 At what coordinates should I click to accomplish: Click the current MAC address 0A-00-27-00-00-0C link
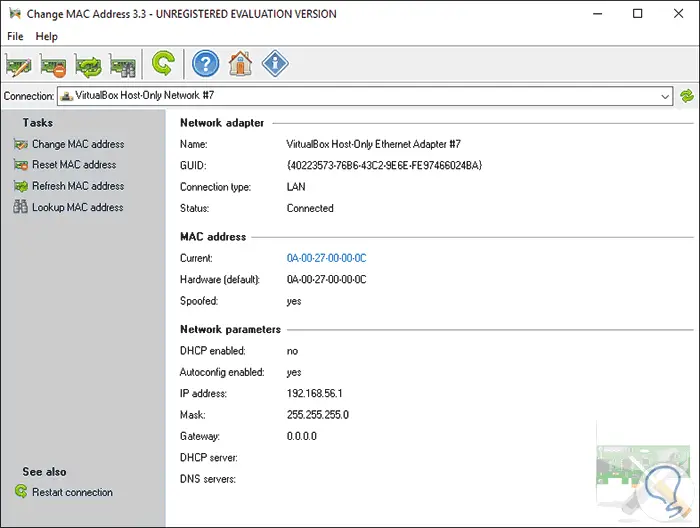pos(326,258)
